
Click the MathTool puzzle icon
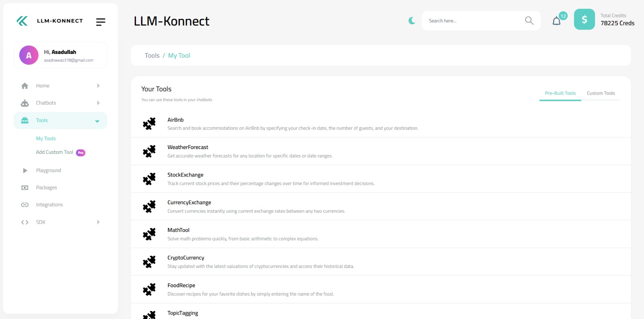pyautogui.click(x=149, y=234)
